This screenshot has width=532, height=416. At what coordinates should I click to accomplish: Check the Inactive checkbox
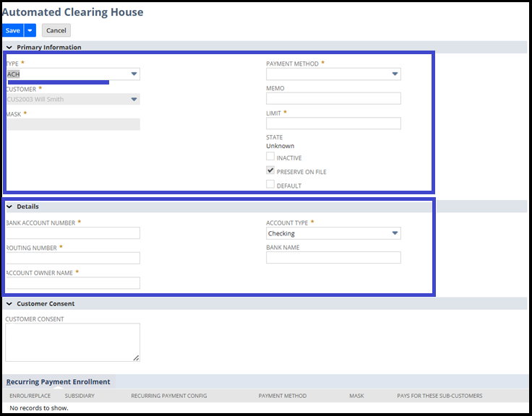pyautogui.click(x=270, y=156)
